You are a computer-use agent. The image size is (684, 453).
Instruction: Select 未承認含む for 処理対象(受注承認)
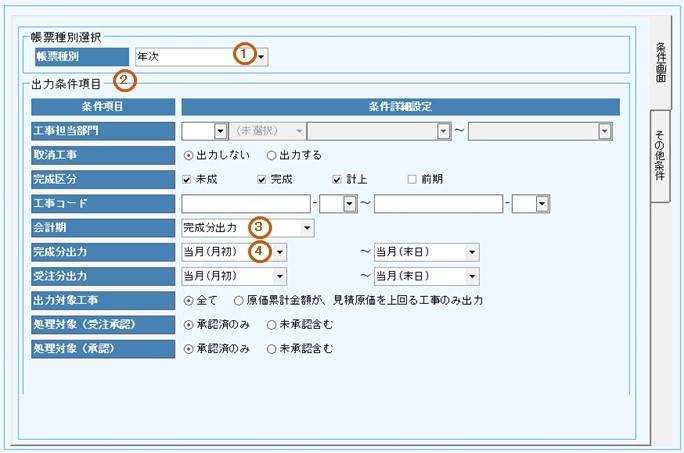pyautogui.click(x=271, y=324)
